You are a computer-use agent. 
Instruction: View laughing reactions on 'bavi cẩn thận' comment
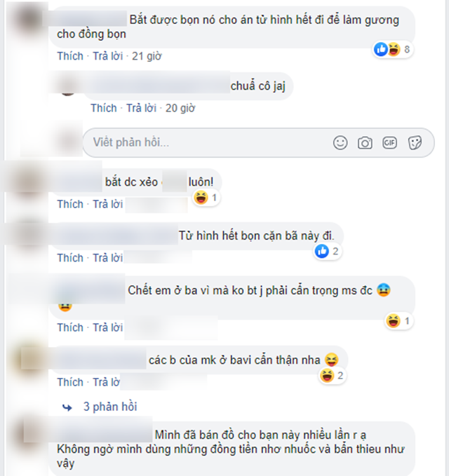333,376
